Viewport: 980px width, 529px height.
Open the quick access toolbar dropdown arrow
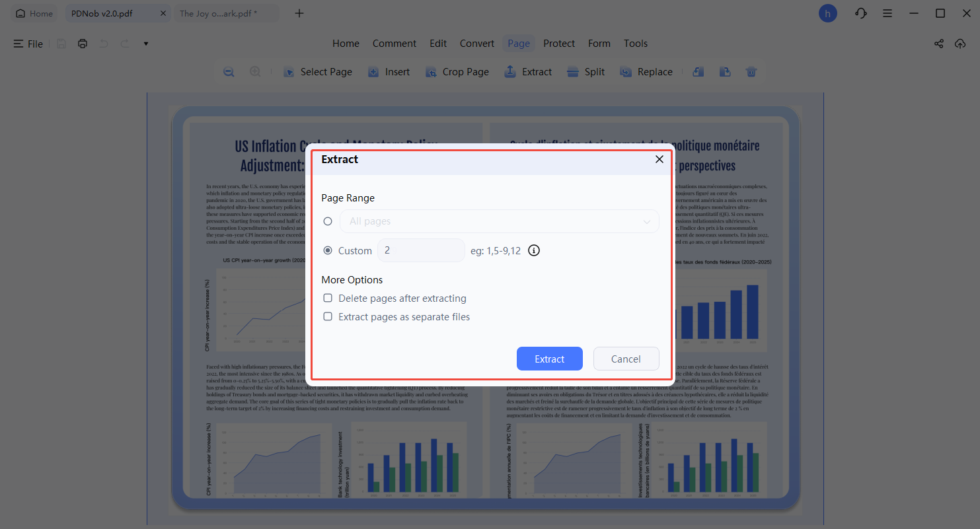click(x=146, y=44)
